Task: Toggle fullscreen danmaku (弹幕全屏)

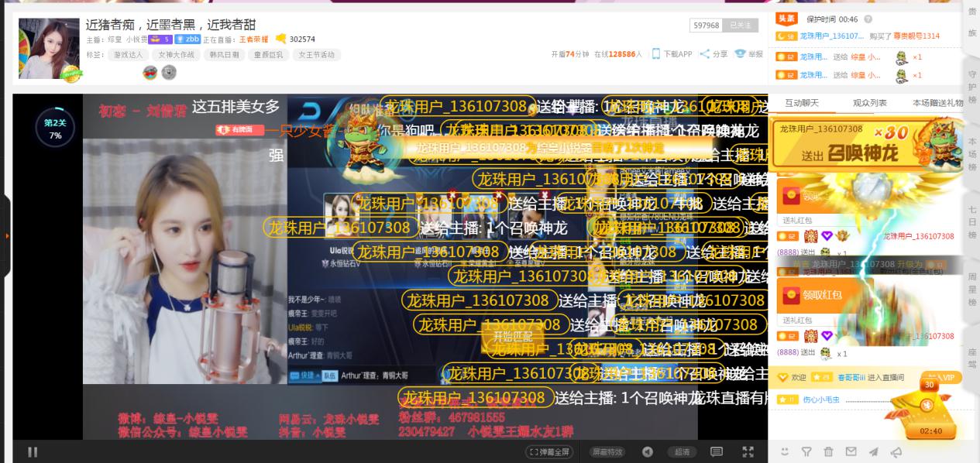Action: click(548, 452)
